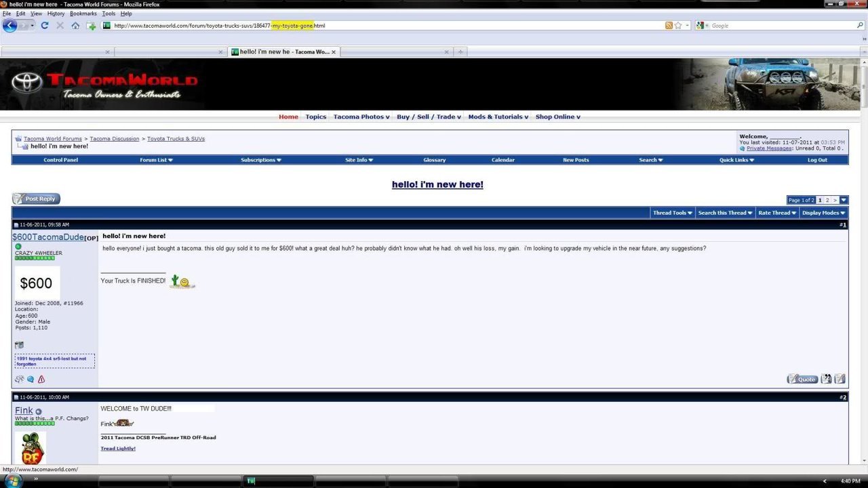Click the Post Reply button
Image resolution: width=868 pixels, height=488 pixels.
point(36,199)
